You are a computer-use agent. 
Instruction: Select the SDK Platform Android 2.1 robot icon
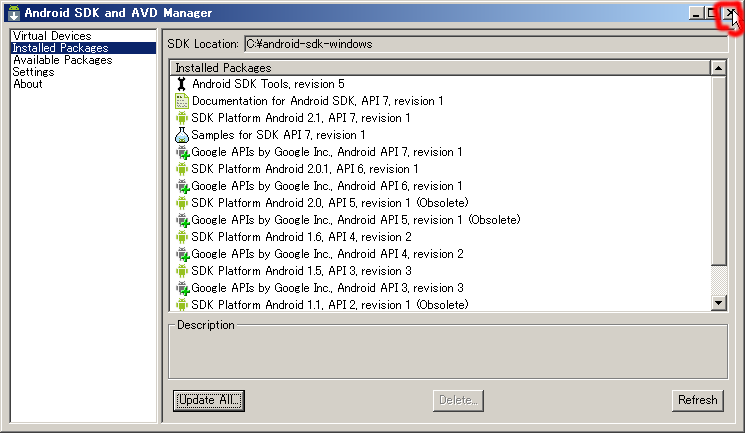point(181,118)
